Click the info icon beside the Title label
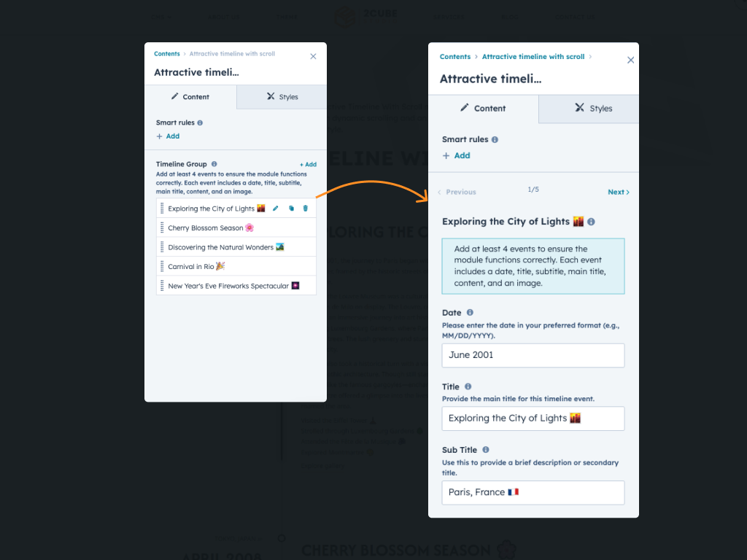This screenshot has width=747, height=560. tap(468, 387)
